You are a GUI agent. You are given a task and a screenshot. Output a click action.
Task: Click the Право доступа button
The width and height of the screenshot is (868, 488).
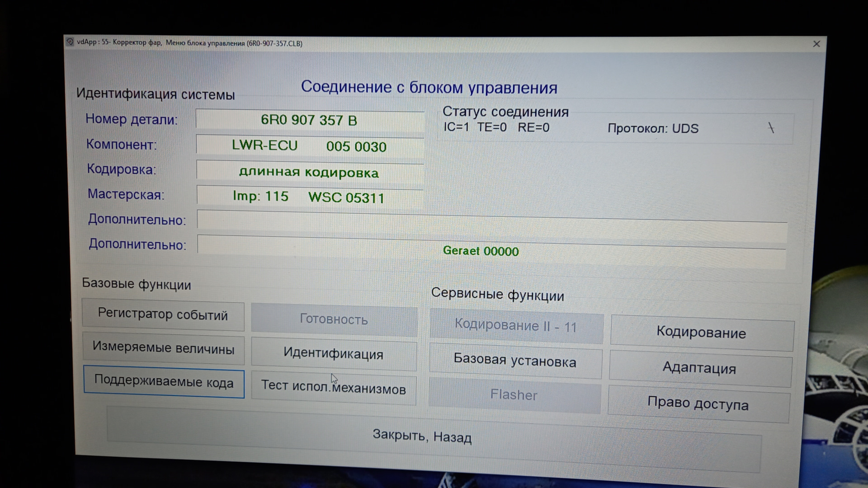coord(698,404)
